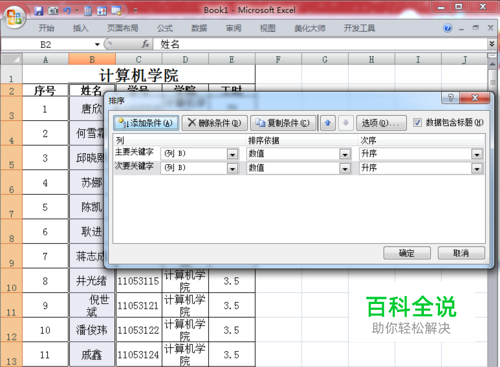Select column H header

[x=371, y=59]
